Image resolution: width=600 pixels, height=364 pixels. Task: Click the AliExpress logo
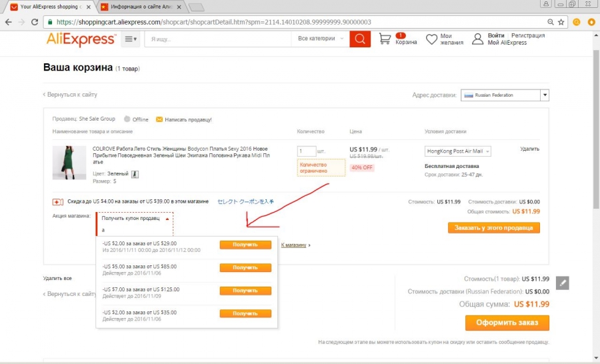click(81, 39)
